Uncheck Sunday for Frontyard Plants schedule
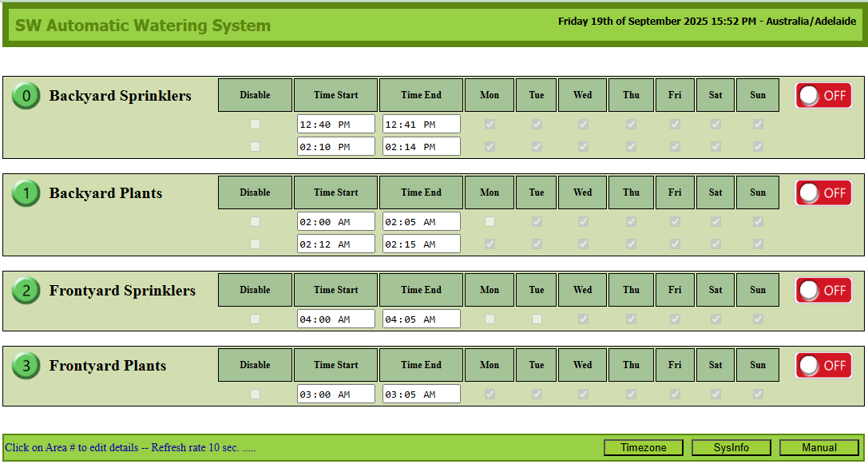Viewport: 868px width, 464px height. 758,395
